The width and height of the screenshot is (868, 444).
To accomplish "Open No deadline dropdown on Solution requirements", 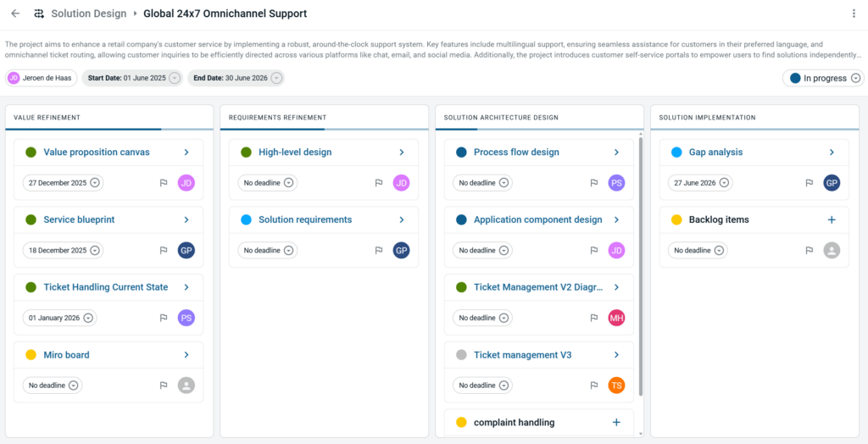I will (268, 250).
